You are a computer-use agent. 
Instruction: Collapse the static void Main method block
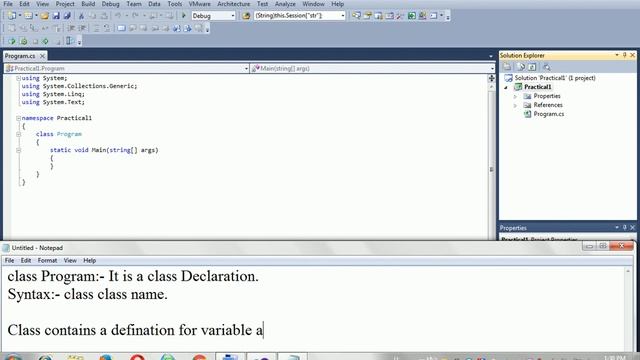point(18,150)
